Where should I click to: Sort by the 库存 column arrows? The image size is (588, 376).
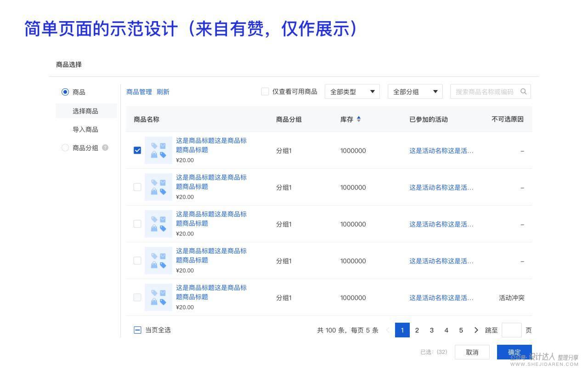[x=359, y=119]
